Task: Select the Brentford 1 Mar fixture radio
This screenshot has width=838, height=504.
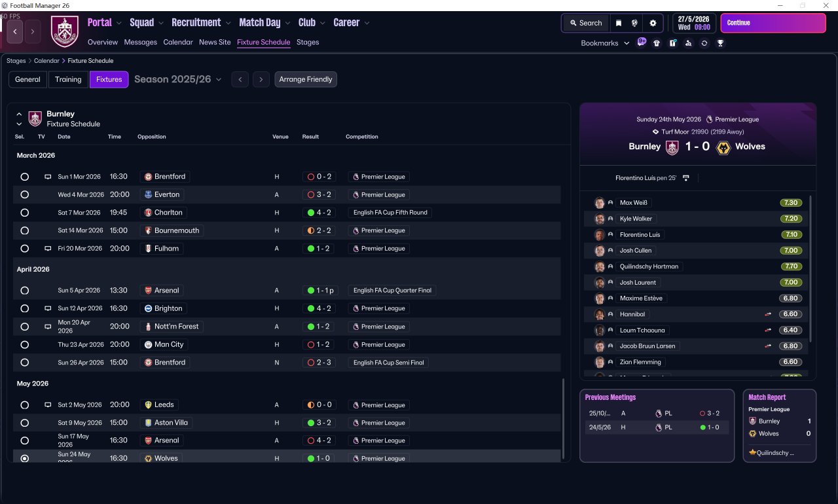Action: click(x=25, y=177)
